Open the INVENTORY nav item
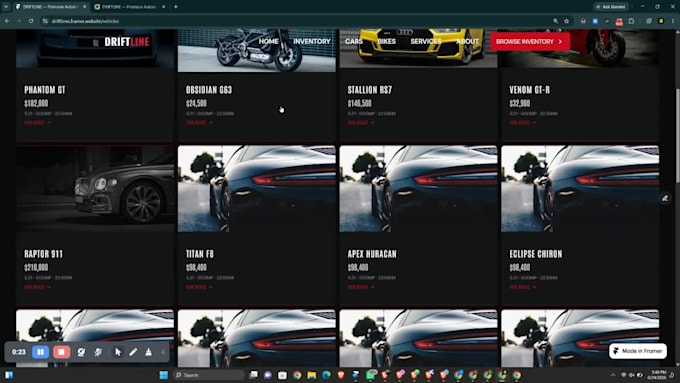Image resolution: width=680 pixels, height=383 pixels. point(312,41)
